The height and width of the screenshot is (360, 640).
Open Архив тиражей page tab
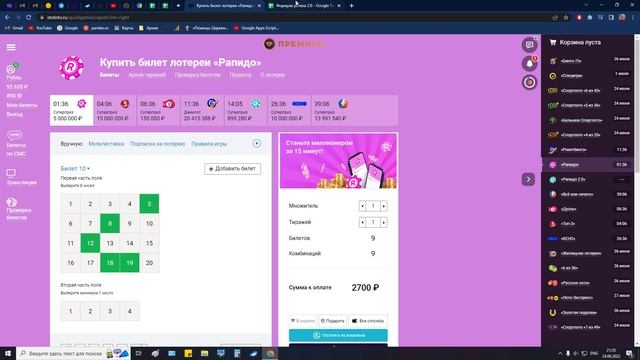147,75
